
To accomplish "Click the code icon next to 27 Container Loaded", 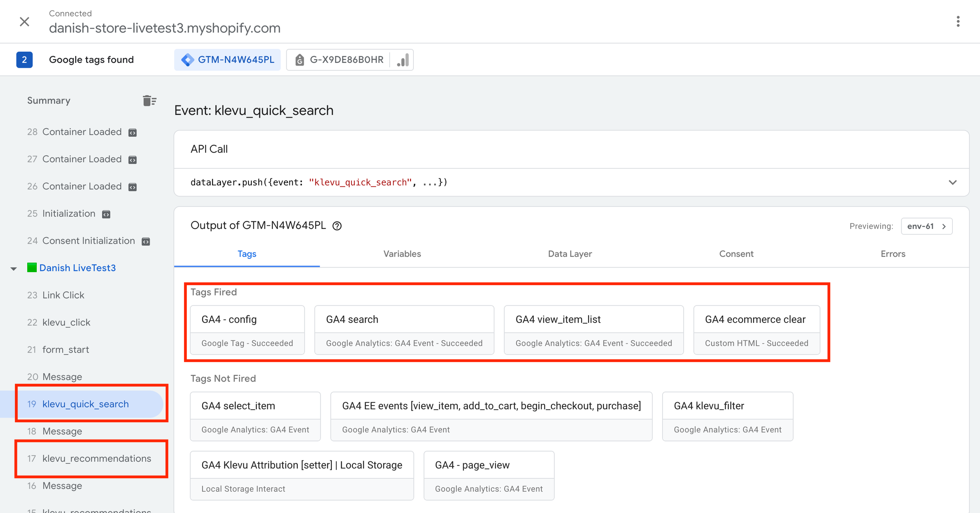I will (x=132, y=160).
